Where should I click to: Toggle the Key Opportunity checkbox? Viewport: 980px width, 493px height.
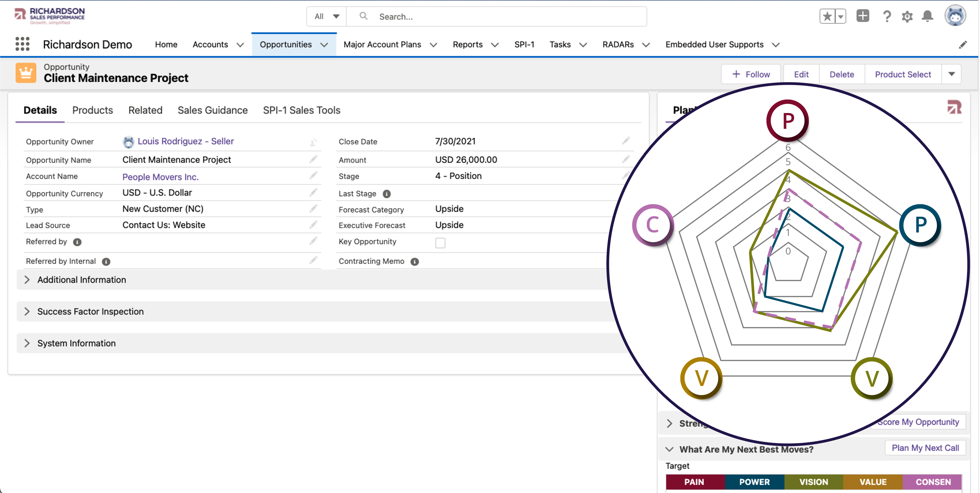click(440, 243)
